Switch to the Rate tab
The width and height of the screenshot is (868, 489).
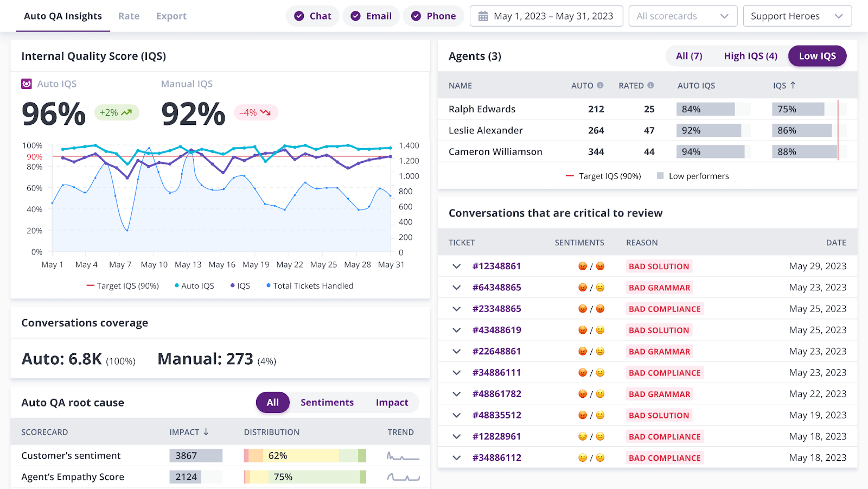[x=129, y=16]
